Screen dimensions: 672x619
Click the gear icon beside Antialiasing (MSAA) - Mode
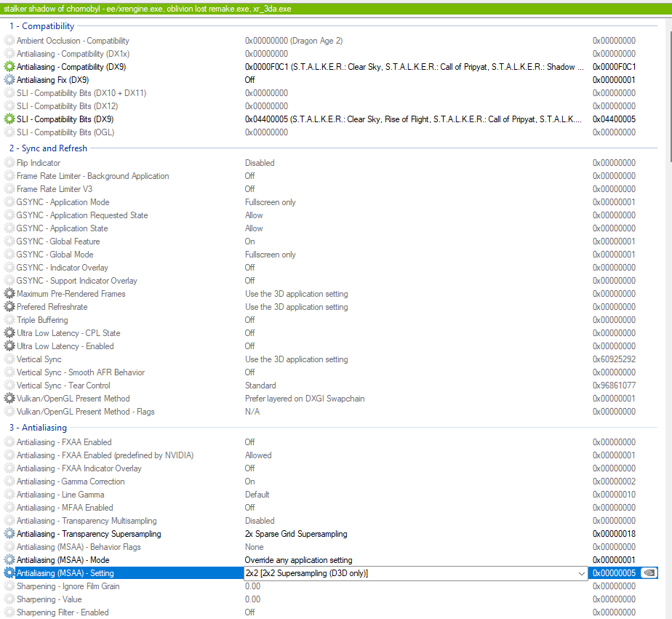[9, 560]
